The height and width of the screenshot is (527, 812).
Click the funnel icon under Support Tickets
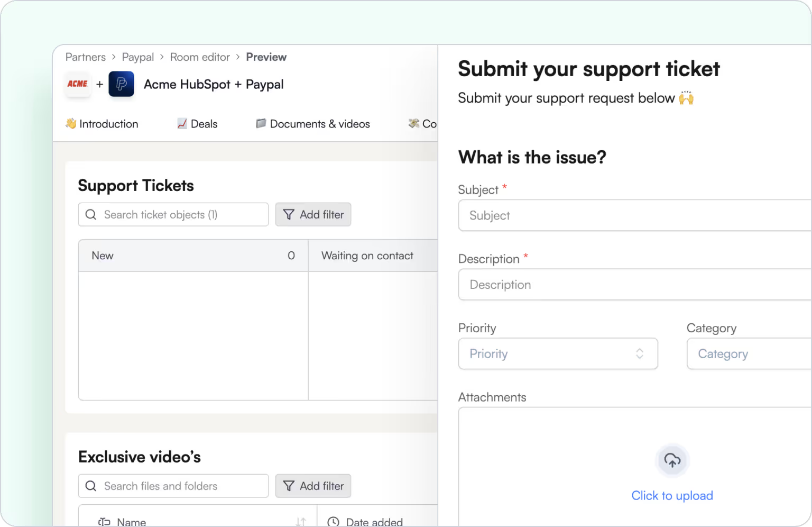pos(289,215)
